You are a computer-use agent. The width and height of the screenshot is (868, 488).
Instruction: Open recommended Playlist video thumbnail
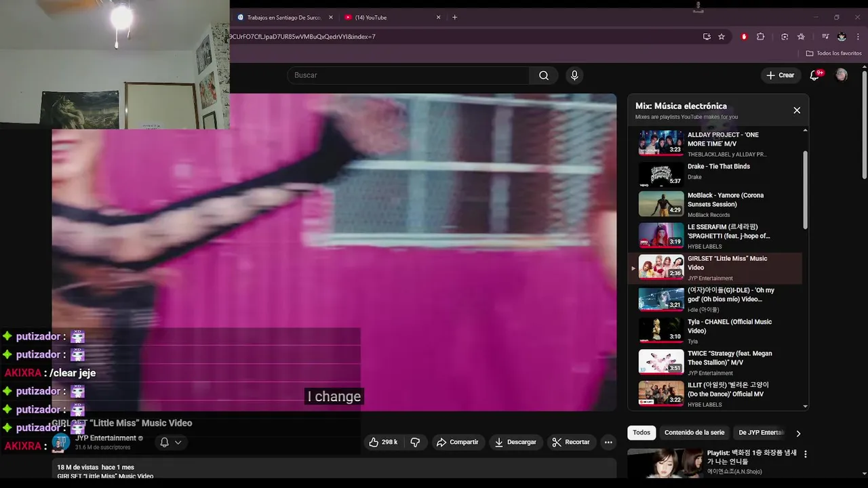coord(665,464)
